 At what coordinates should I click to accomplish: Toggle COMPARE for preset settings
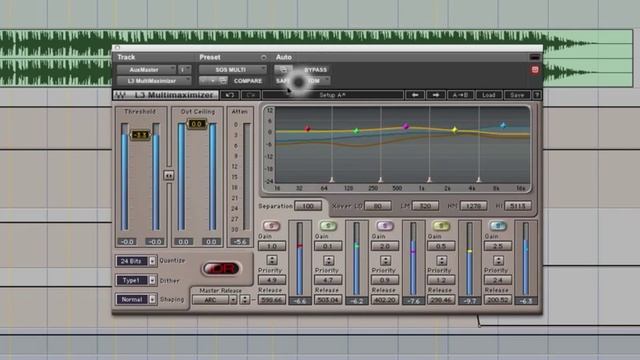click(248, 81)
